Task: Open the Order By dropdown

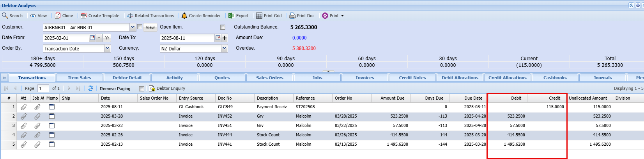Action: pos(108,48)
